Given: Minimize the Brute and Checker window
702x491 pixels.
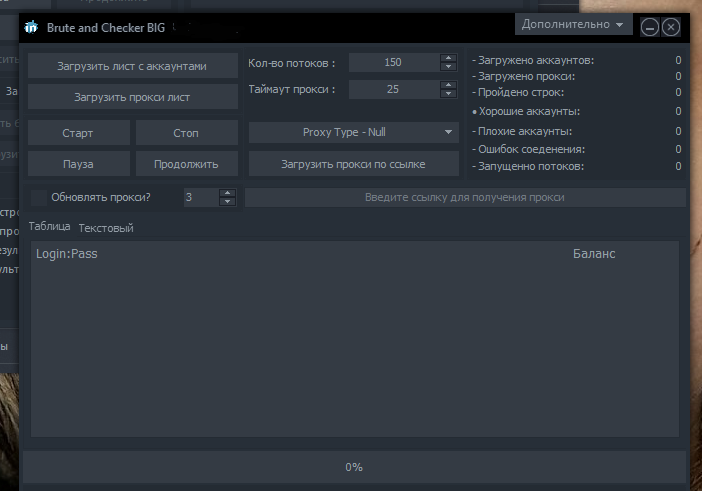Looking at the screenshot, I should [x=650, y=27].
